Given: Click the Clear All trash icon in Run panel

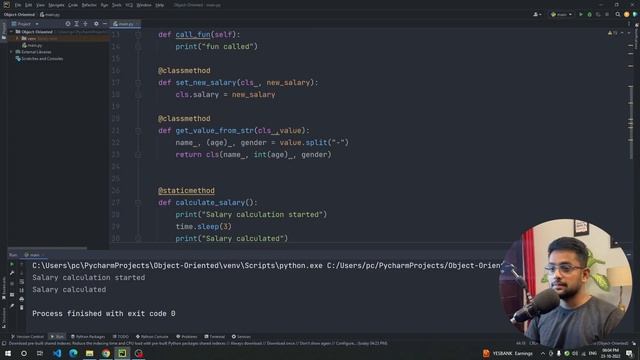Looking at the screenshot, I should coord(22,308).
